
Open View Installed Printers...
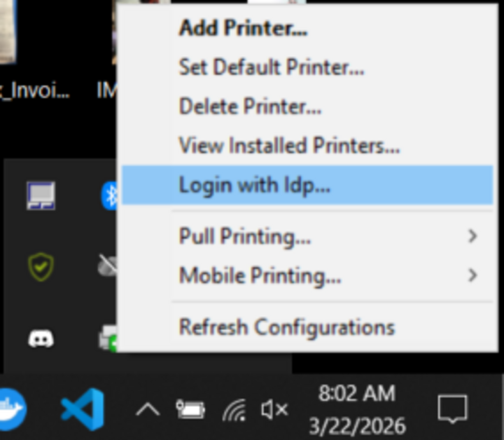(289, 146)
